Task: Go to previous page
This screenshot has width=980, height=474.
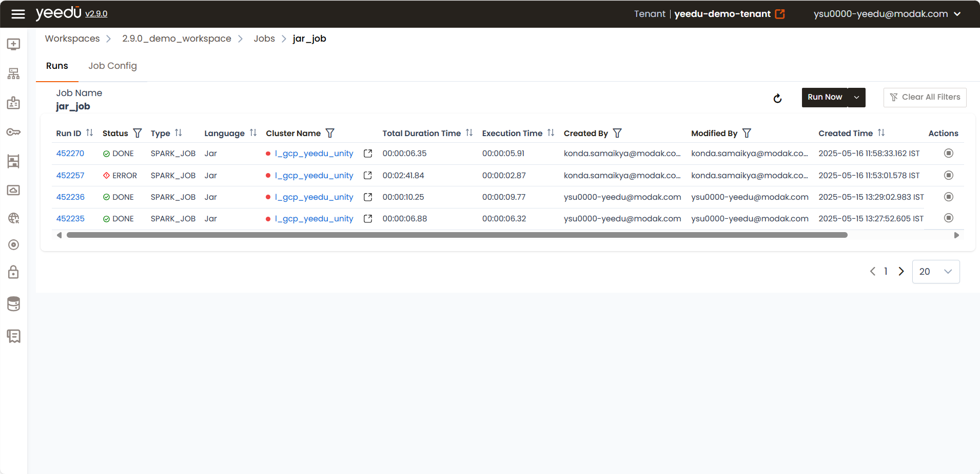Action: point(873,271)
